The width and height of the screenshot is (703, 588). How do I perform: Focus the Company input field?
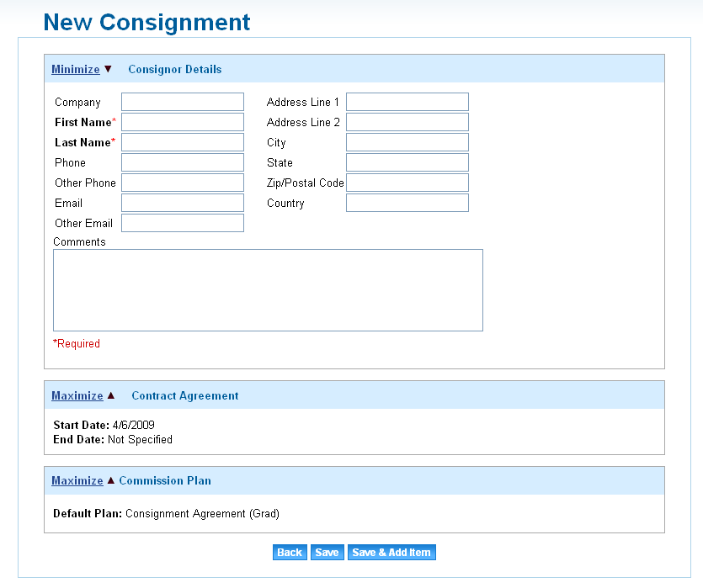coord(183,102)
